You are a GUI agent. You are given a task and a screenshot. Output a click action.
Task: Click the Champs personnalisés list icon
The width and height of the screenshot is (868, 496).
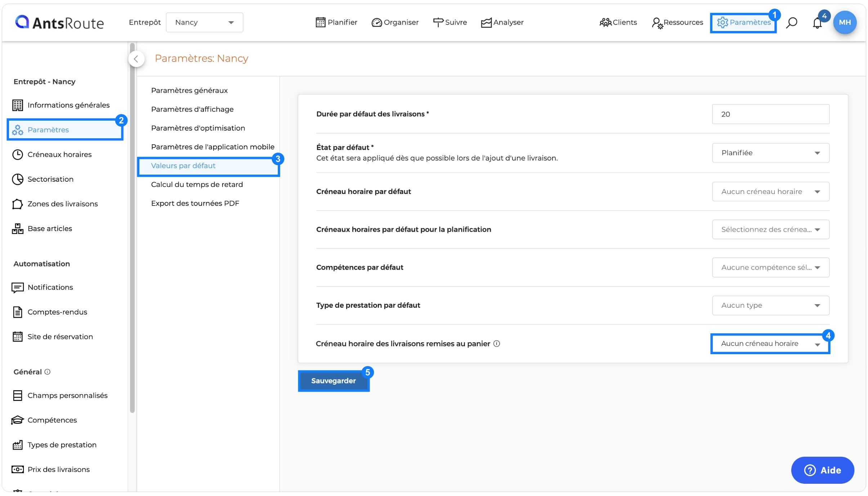point(17,396)
